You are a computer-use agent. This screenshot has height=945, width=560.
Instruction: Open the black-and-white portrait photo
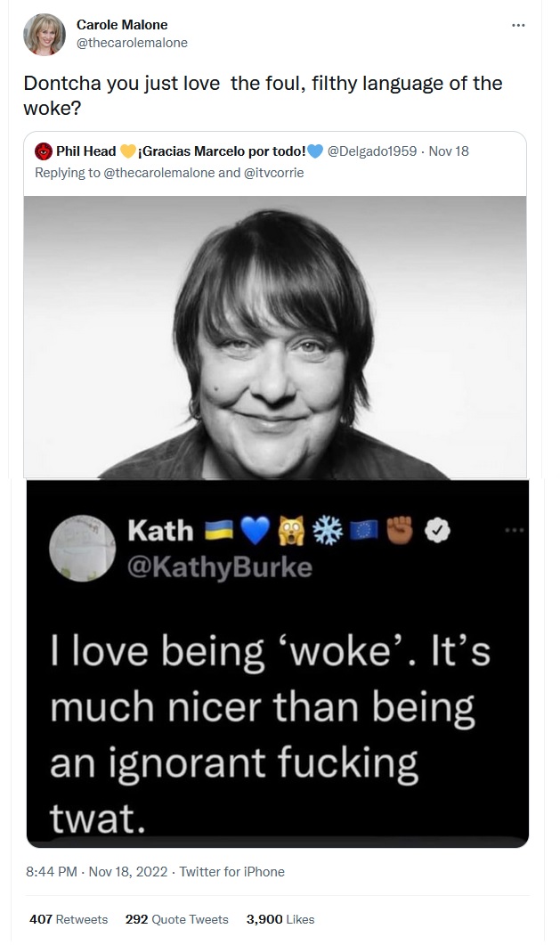[274, 337]
